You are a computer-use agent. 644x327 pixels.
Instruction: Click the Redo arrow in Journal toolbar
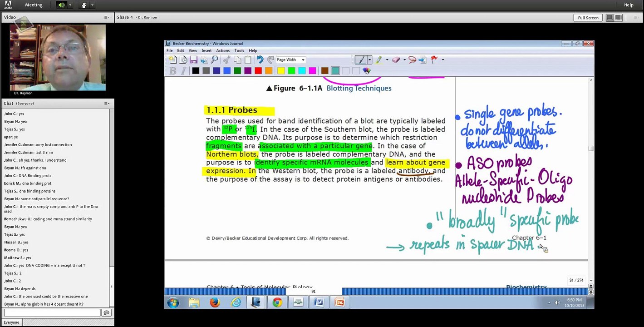click(x=270, y=60)
